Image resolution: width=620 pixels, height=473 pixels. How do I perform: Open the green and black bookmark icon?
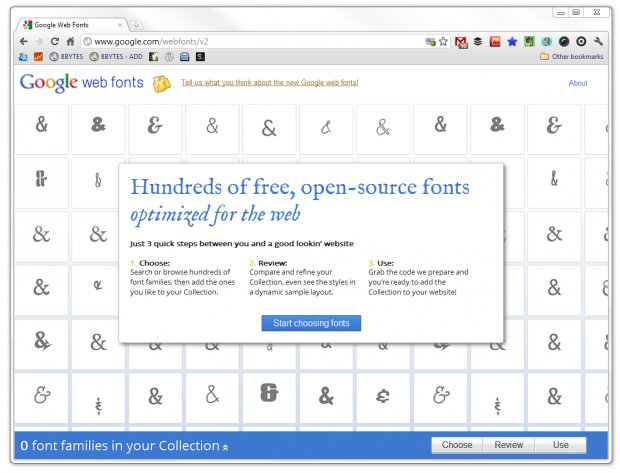coord(154,57)
